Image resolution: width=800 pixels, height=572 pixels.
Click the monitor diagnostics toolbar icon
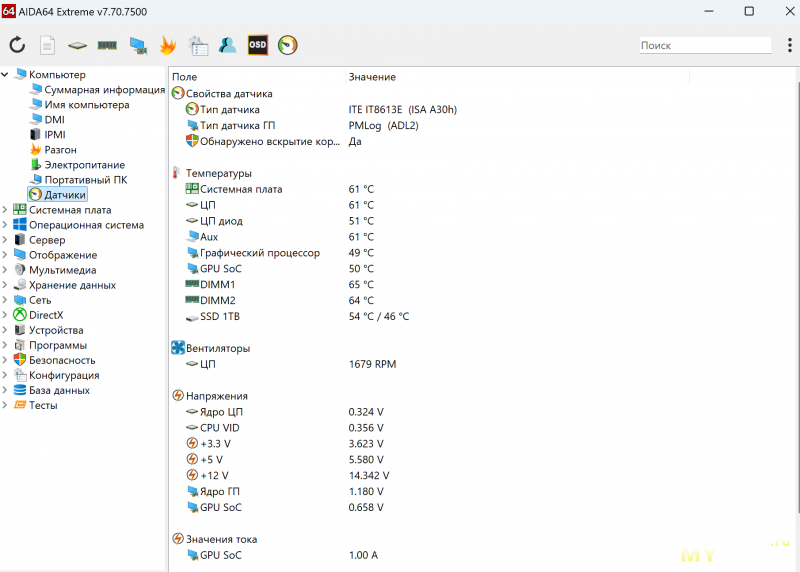[x=138, y=45]
